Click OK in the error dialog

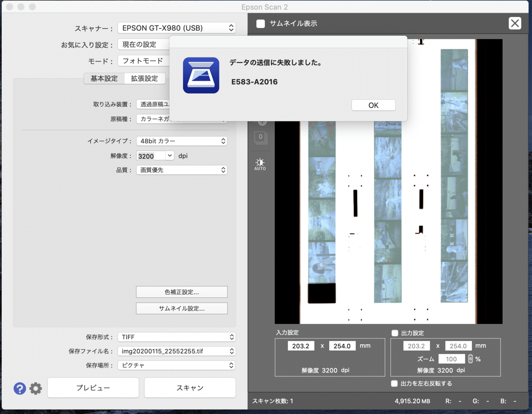coord(373,105)
